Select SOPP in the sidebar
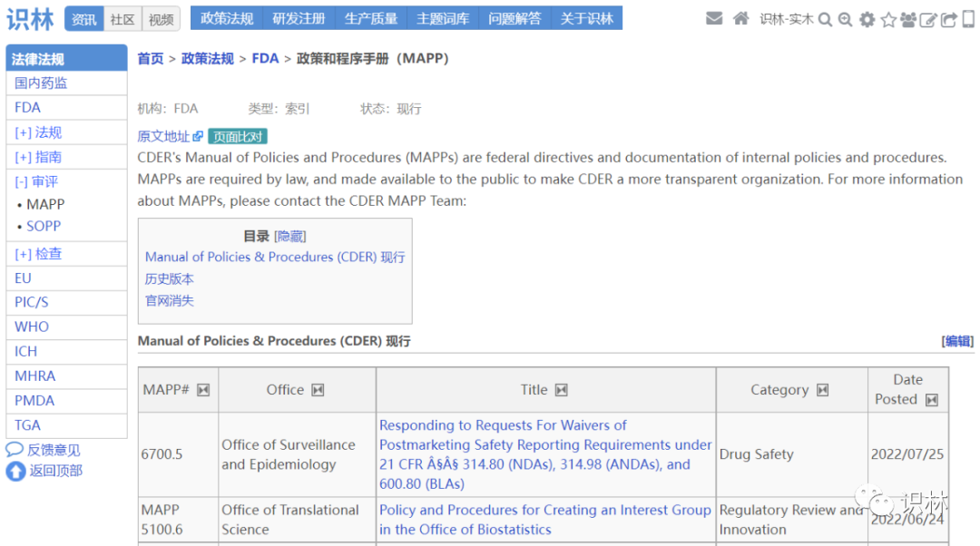Image resolution: width=980 pixels, height=546 pixels. [x=44, y=226]
